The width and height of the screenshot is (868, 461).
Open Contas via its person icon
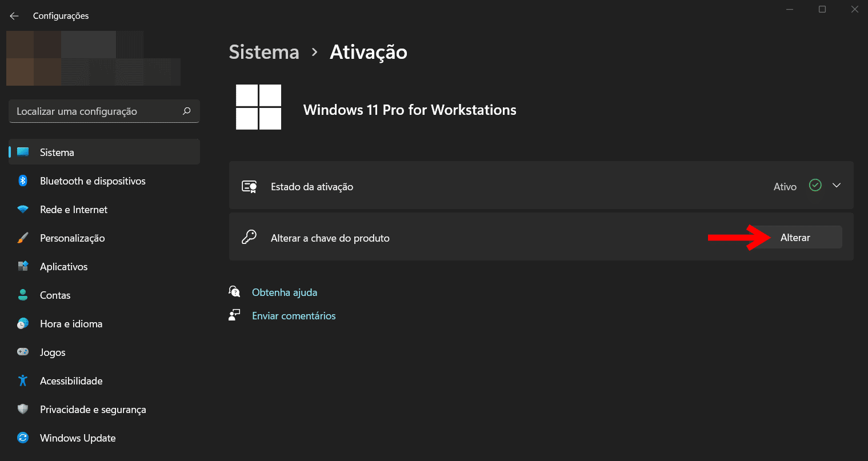point(23,295)
